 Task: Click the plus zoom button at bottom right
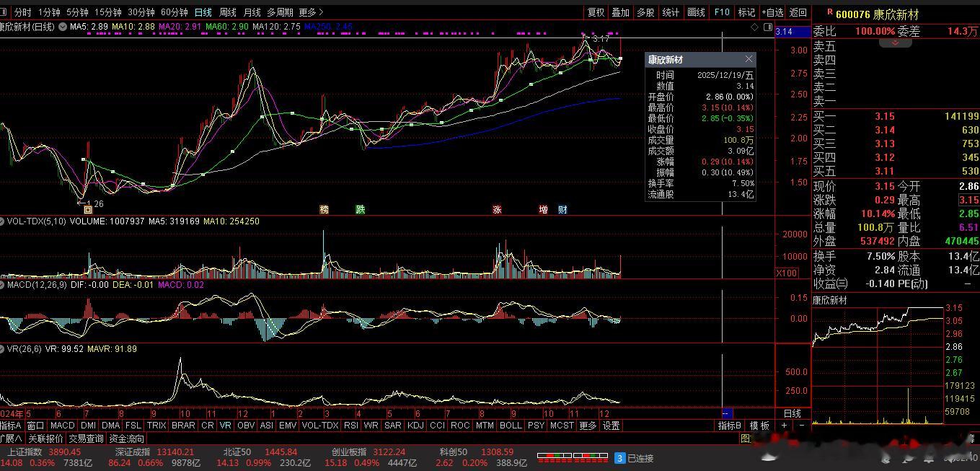(784, 426)
